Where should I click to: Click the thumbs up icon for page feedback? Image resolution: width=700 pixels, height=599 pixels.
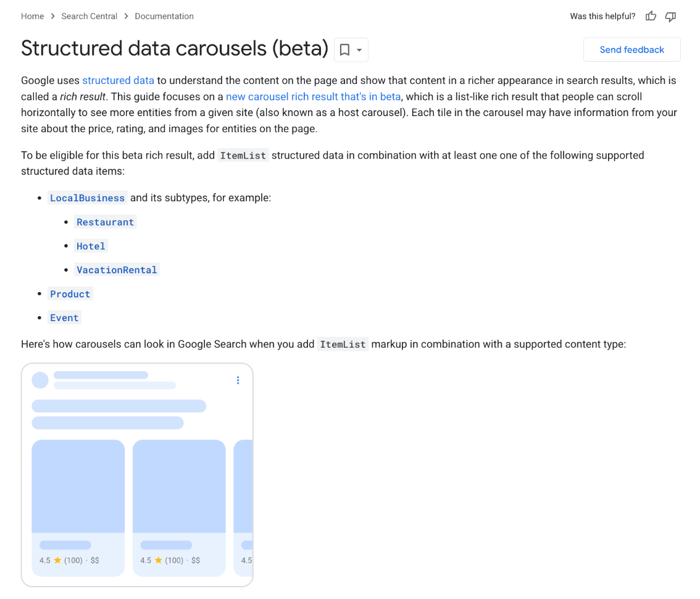tap(651, 16)
